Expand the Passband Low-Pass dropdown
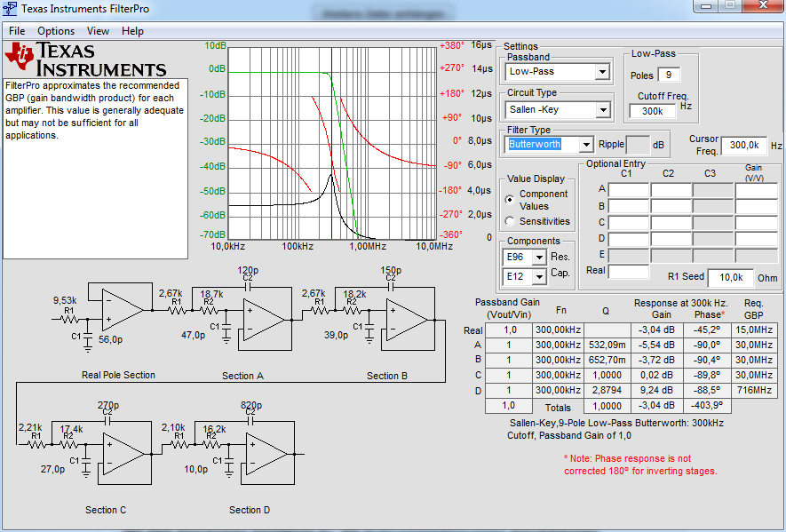 pyautogui.click(x=602, y=72)
